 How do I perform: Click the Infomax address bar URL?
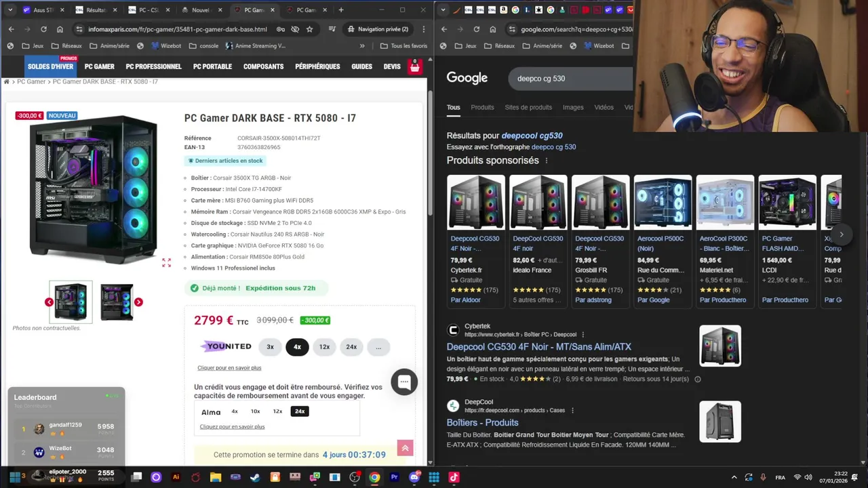tap(178, 29)
